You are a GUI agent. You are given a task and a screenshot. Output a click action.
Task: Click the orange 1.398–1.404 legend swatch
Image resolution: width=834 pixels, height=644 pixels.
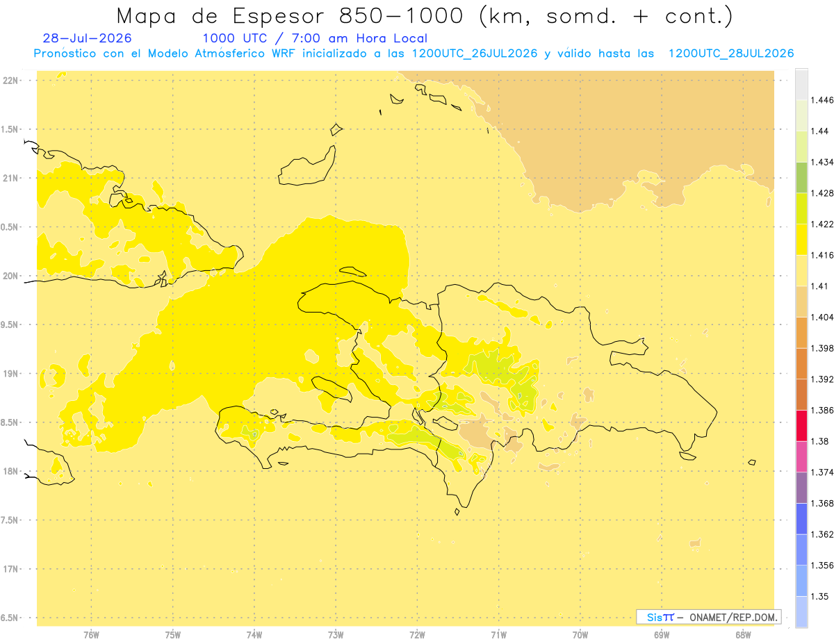click(801, 333)
